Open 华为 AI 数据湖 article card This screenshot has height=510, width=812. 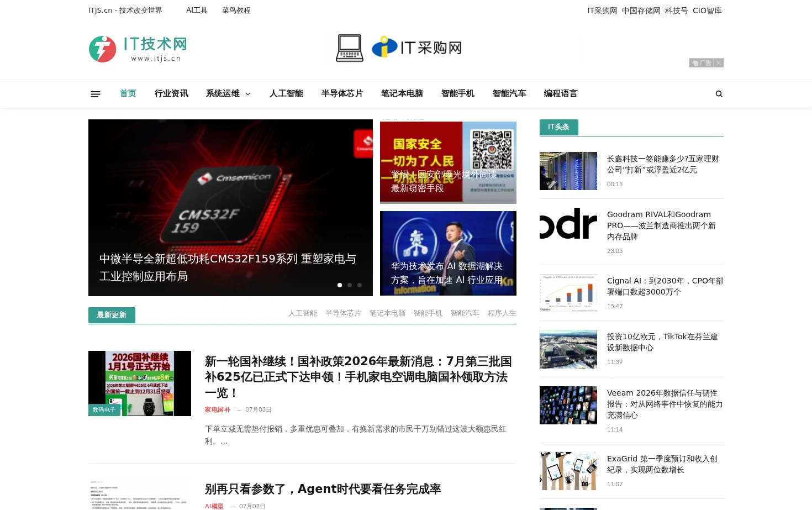click(x=448, y=254)
